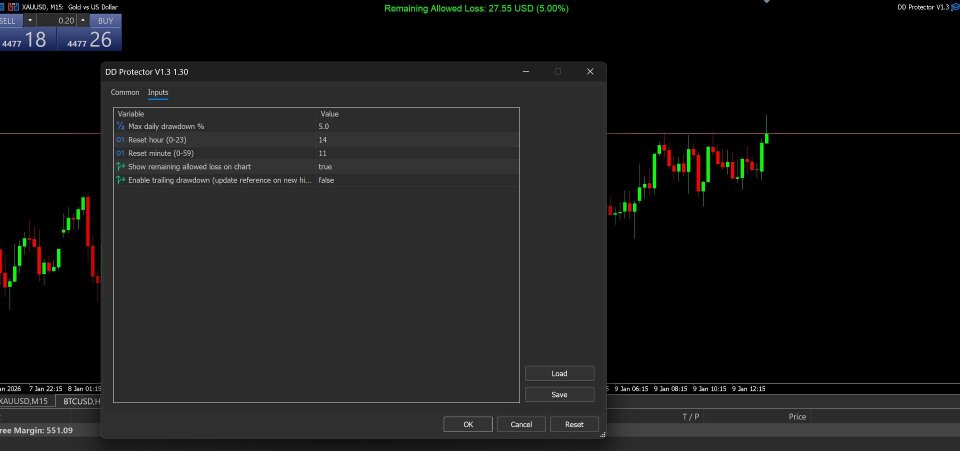Image resolution: width=960 pixels, height=451 pixels.
Task: Minimize the DD Protector dialog
Action: [x=525, y=72]
